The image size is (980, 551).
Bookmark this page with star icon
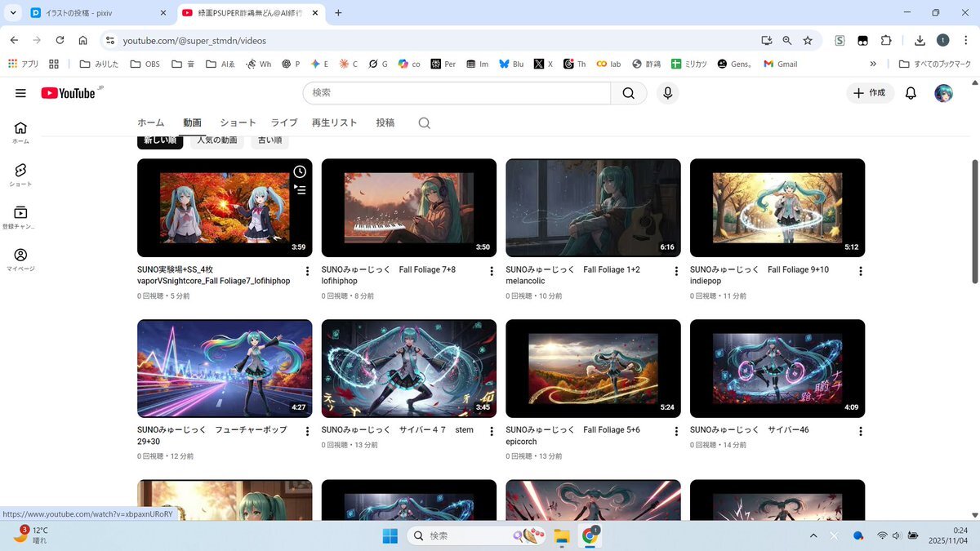[x=808, y=40]
